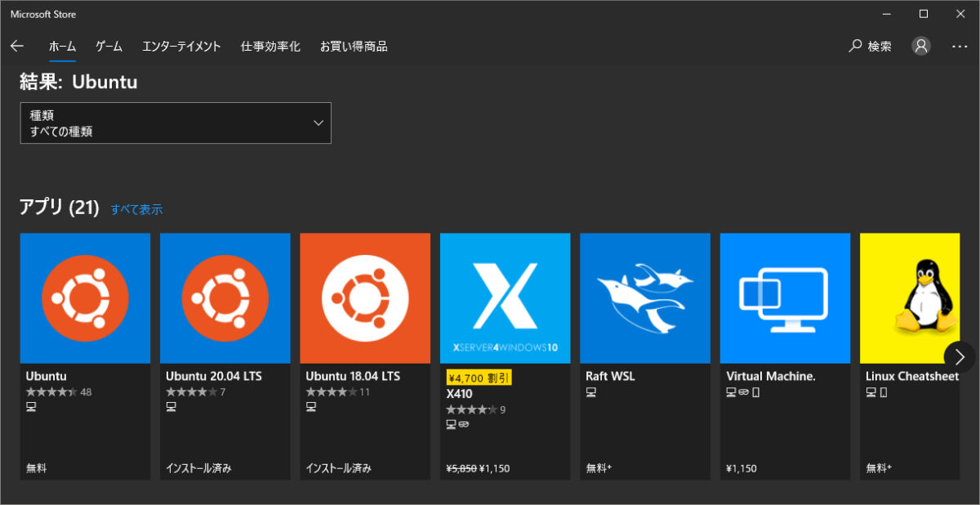Screen dimensions: 980x505
Task: Click the PC device icon under Ubuntu
Action: [x=31, y=407]
